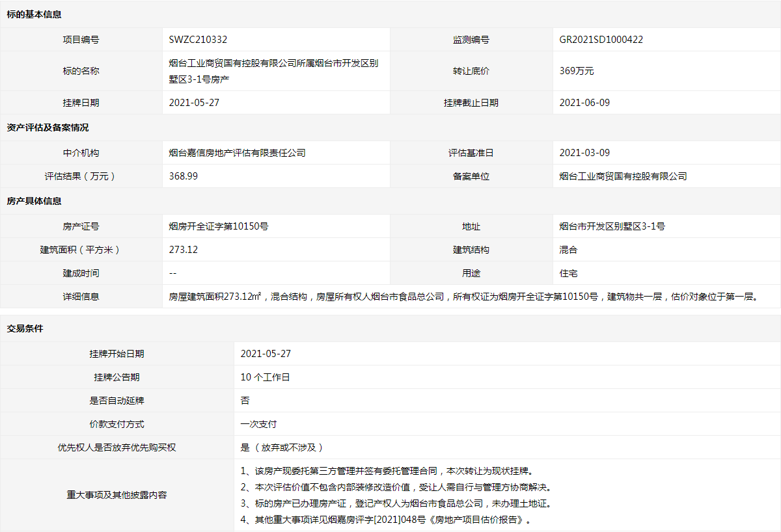Click the 标的名称 label
The height and width of the screenshot is (532, 781).
[x=81, y=72]
